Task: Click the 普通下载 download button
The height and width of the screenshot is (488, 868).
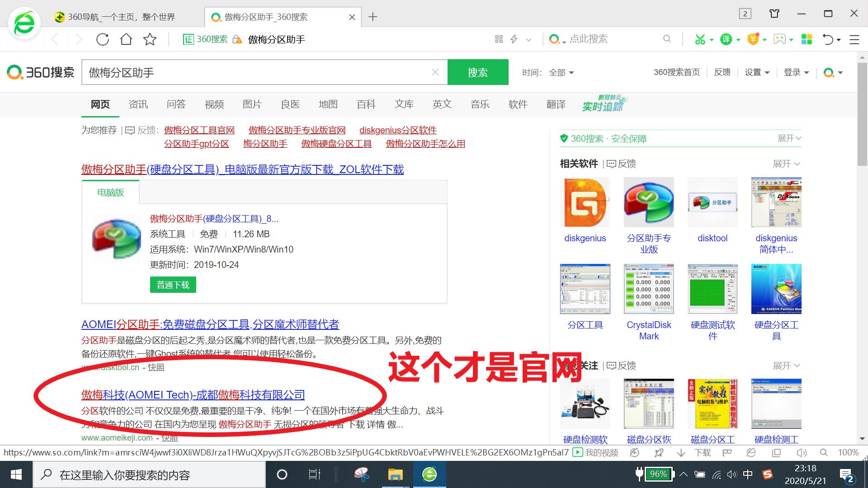Action: (x=173, y=285)
